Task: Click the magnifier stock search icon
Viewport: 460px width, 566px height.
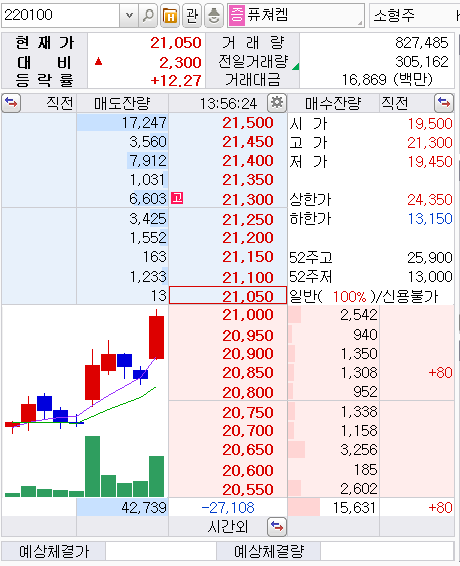Action: [x=148, y=16]
